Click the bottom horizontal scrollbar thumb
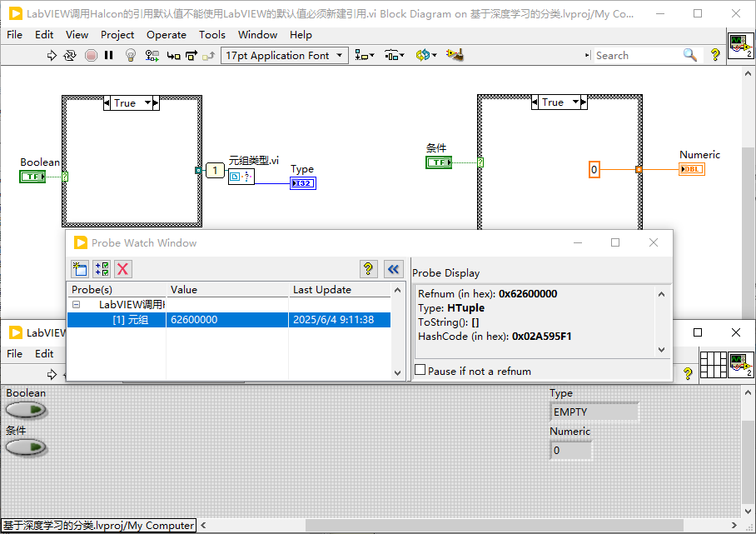The image size is (756, 534). pyautogui.click(x=495, y=525)
